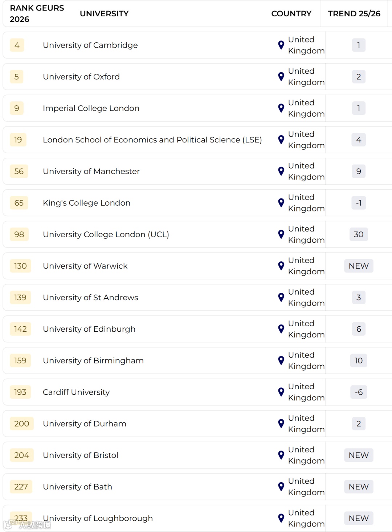Click the location pin in the LSE row
Image resolution: width=392 pixels, height=532 pixels.
[281, 140]
